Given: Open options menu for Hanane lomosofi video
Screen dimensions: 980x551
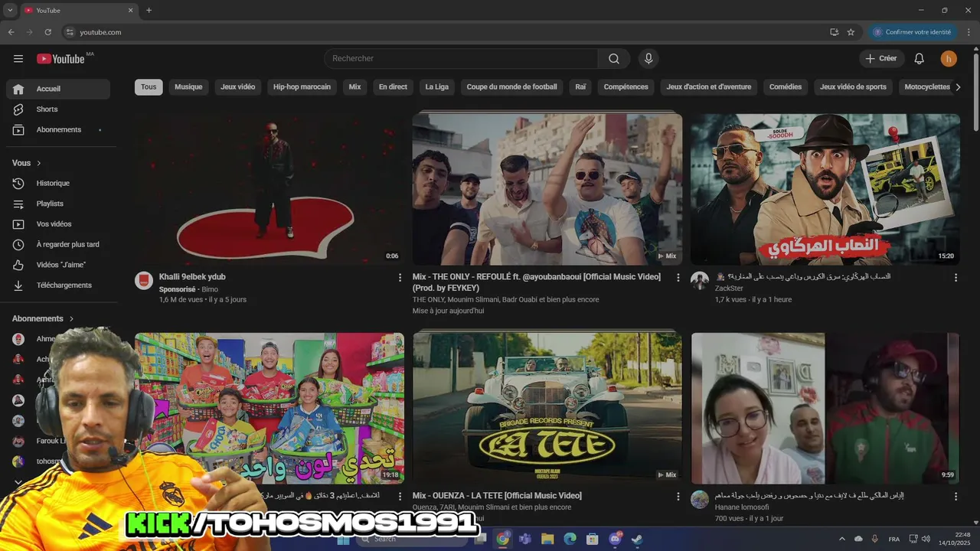Looking at the screenshot, I should click(955, 497).
